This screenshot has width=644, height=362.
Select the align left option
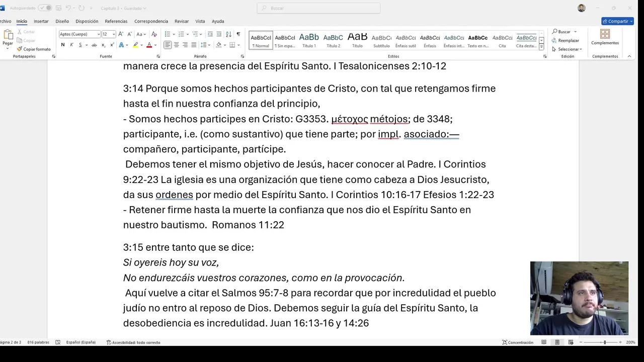pyautogui.click(x=168, y=45)
